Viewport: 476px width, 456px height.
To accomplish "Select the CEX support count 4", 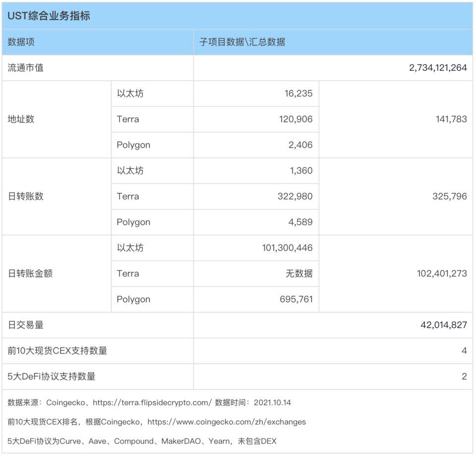I will pos(464,351).
